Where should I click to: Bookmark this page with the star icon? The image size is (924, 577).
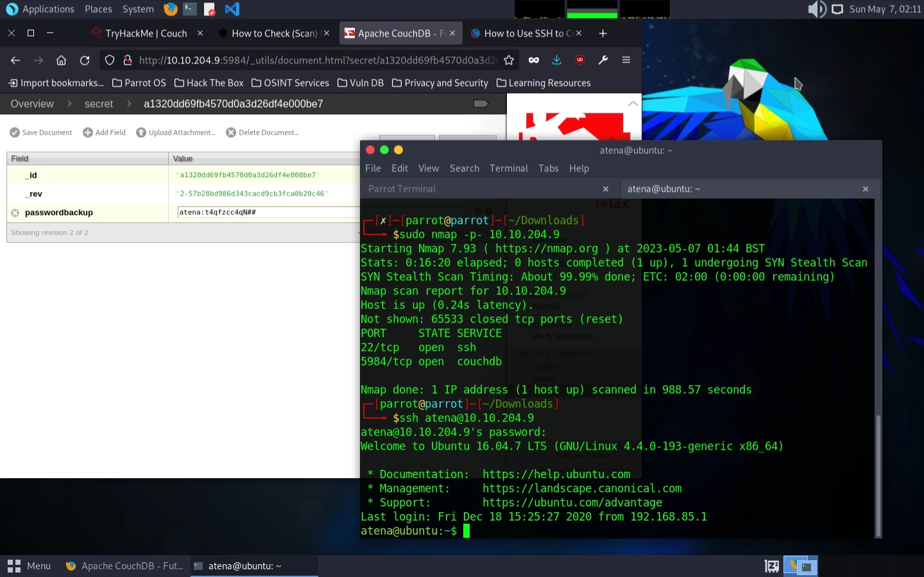click(509, 60)
